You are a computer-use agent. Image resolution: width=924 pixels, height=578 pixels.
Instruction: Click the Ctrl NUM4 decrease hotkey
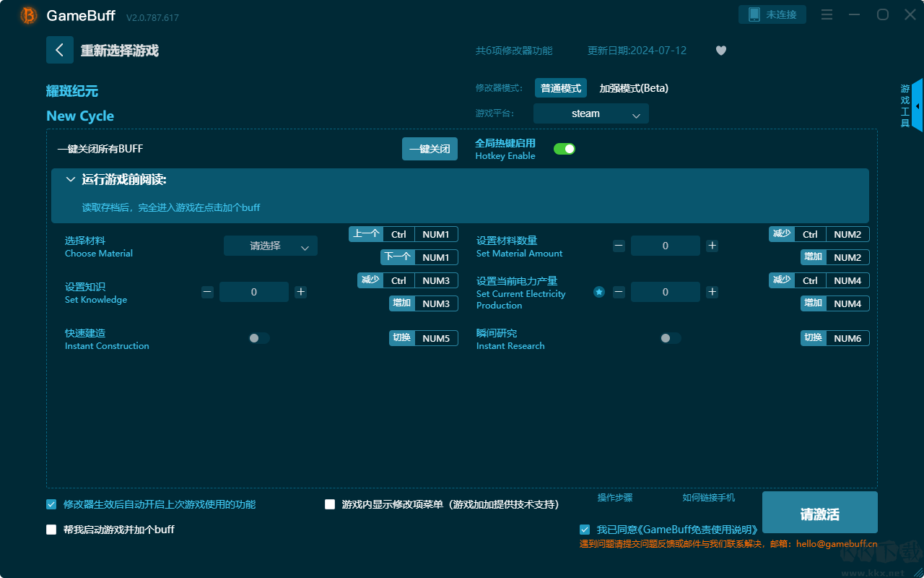click(x=819, y=280)
